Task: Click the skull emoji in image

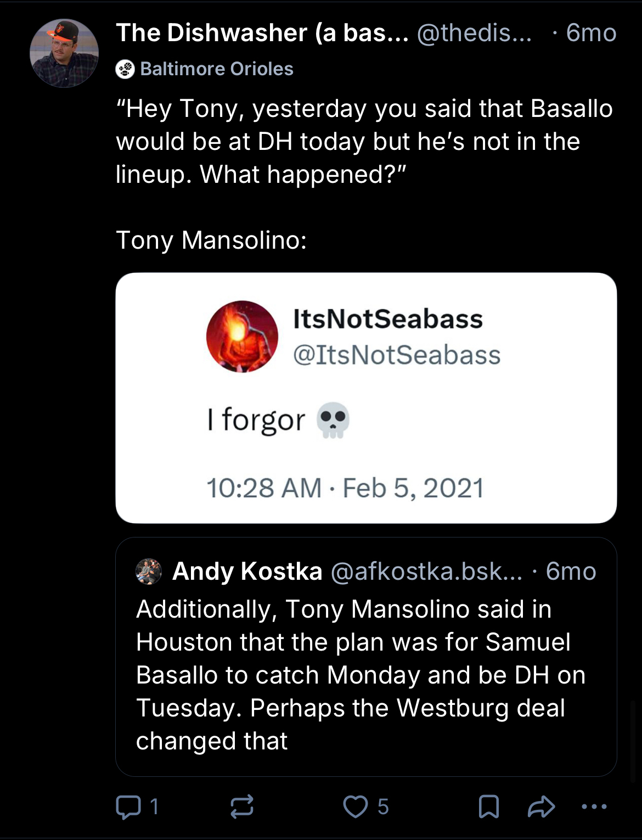Action: tap(333, 421)
